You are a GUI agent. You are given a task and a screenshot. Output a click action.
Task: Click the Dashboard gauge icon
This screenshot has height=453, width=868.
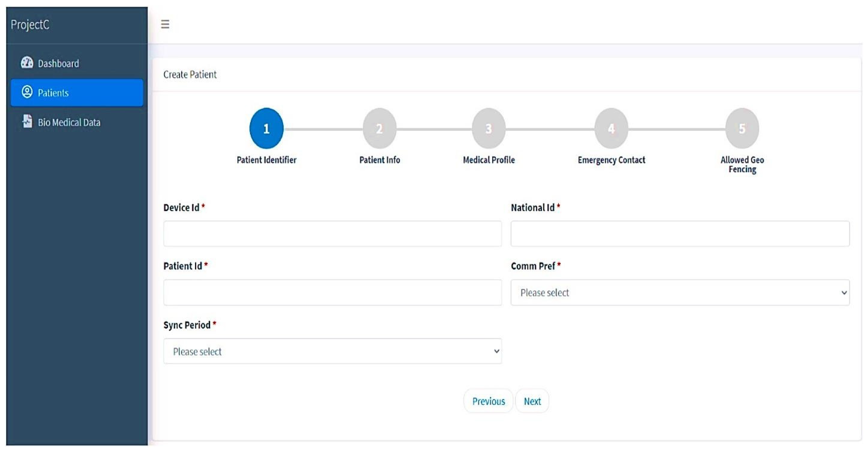(x=27, y=63)
